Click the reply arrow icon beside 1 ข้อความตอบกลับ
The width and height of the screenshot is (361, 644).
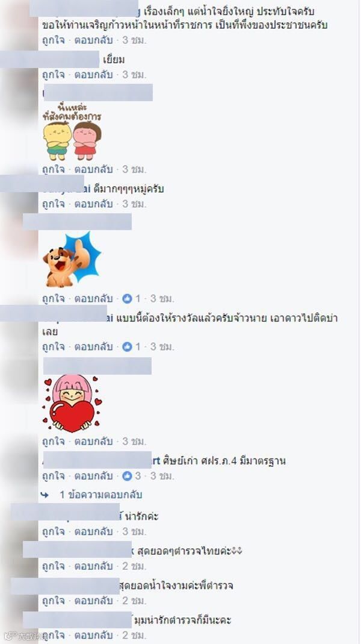pyautogui.click(x=45, y=495)
